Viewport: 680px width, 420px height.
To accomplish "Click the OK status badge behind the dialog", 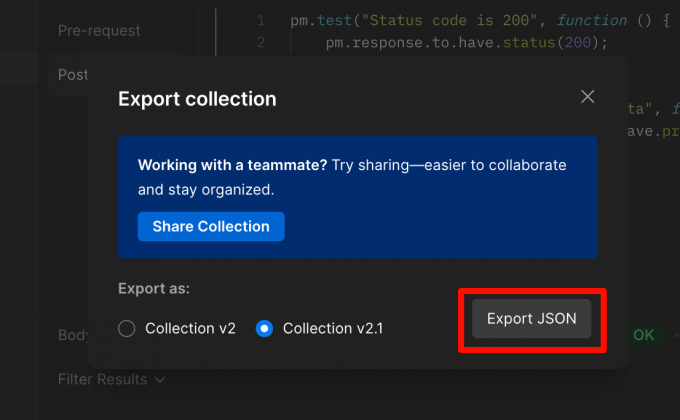I will [x=643, y=335].
